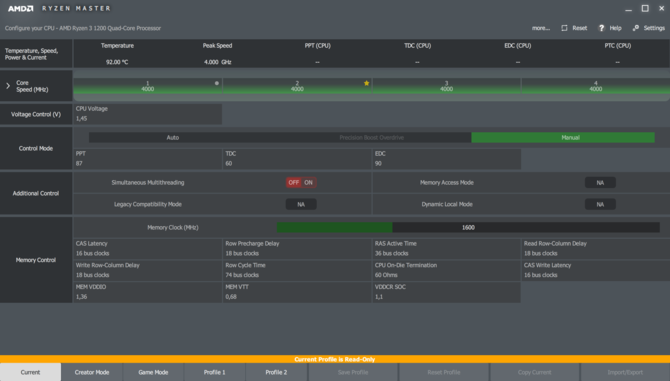Toggle Simultaneous Multithreading OFF/ON switch

301,182
